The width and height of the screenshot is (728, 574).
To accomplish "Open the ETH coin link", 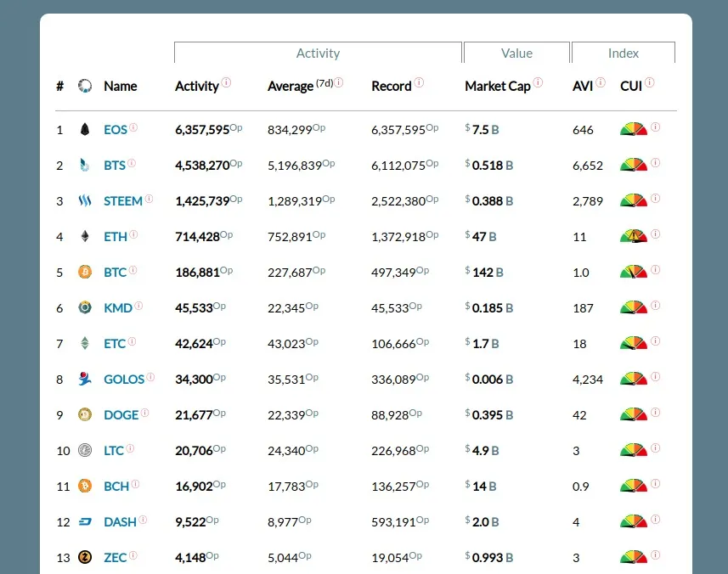I will coord(116,237).
